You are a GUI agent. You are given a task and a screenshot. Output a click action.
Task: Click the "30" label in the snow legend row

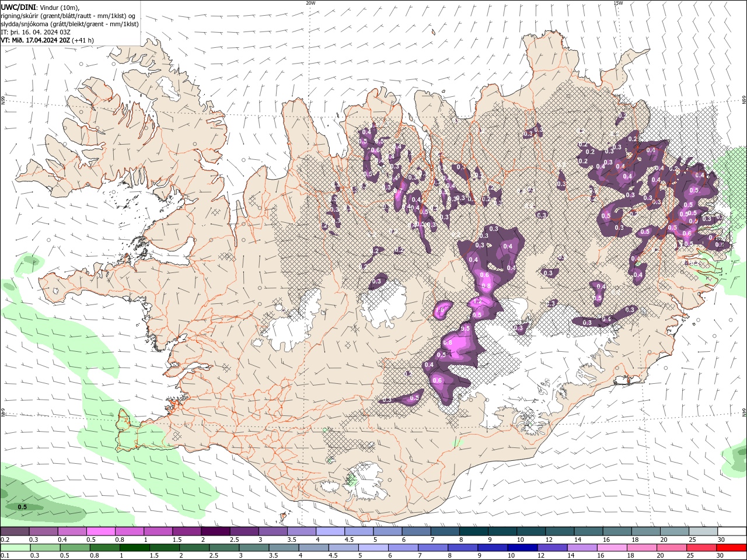[x=721, y=540]
